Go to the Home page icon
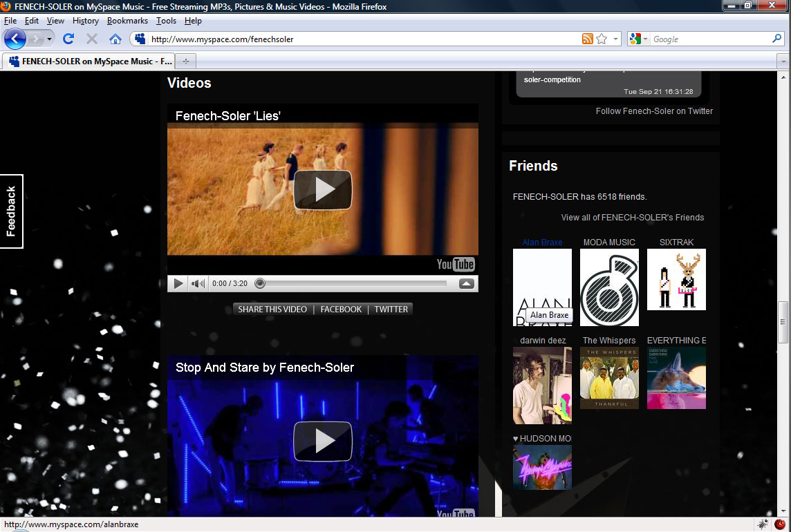Image resolution: width=791 pixels, height=532 pixels. [115, 39]
